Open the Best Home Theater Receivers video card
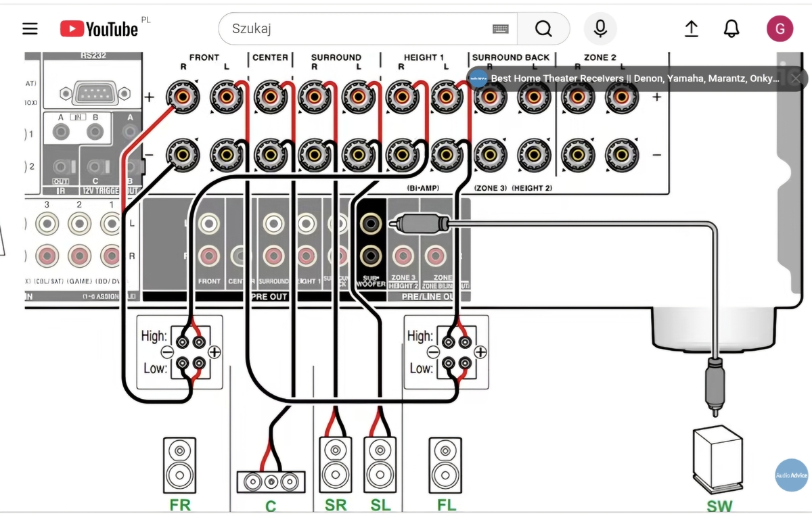812x524 pixels. (x=635, y=78)
